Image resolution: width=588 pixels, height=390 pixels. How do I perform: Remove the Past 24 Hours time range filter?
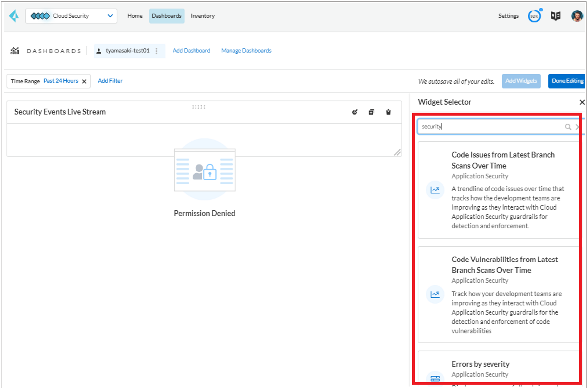84,81
